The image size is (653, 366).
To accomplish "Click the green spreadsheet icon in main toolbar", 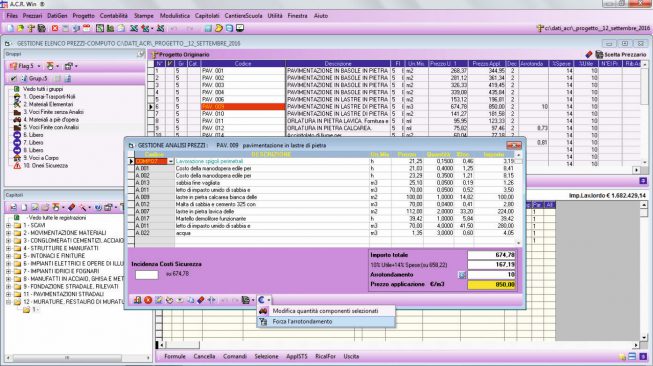I will (x=100, y=28).
